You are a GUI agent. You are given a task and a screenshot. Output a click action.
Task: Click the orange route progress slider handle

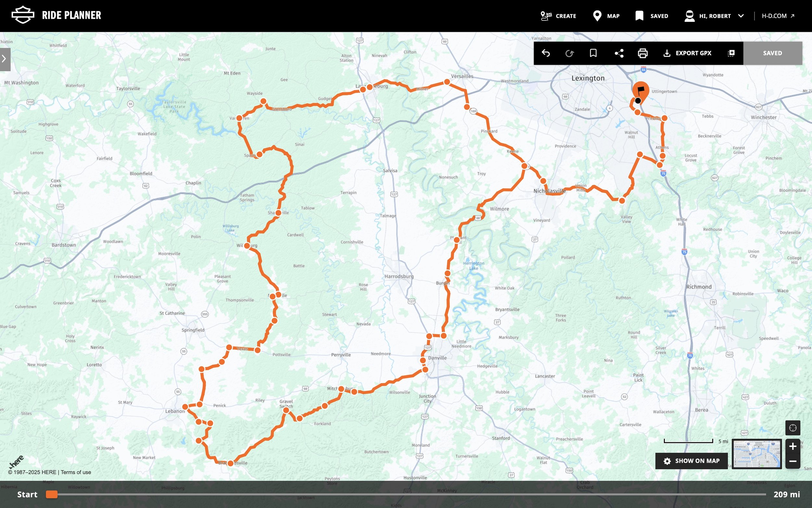52,494
